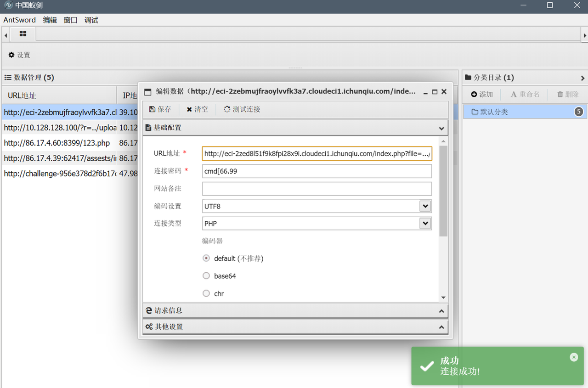This screenshot has height=388, width=588.
Task: Minimize the main AntSword window
Action: pos(524,6)
